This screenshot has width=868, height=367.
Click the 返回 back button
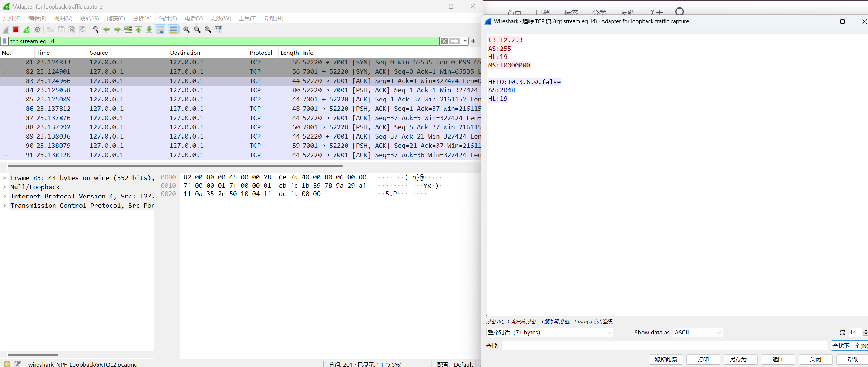[778, 360]
